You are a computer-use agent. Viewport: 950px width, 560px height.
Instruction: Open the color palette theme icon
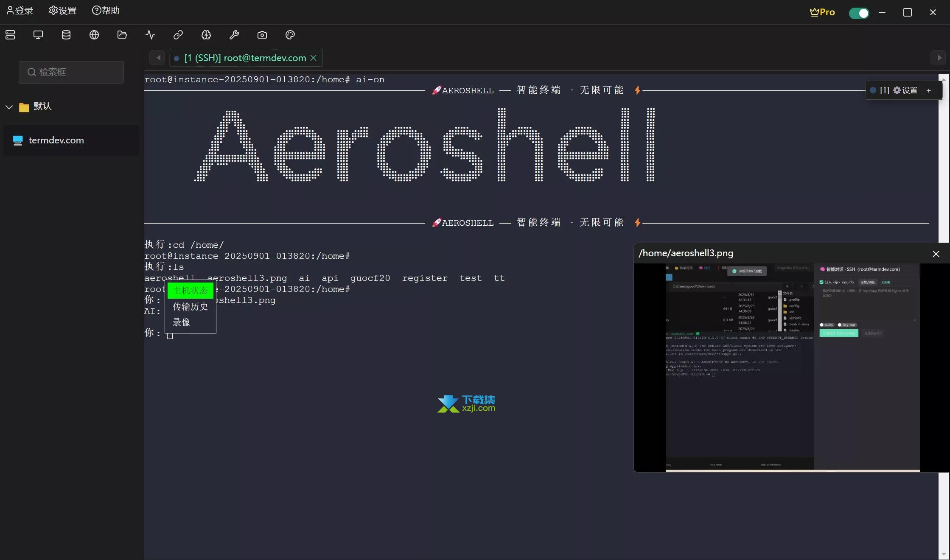click(290, 35)
